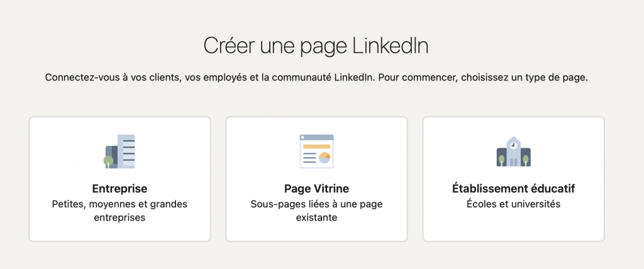Image resolution: width=644 pixels, height=269 pixels.
Task: Click "Petites, moyennes et grandes entreprises" description
Action: click(x=119, y=211)
